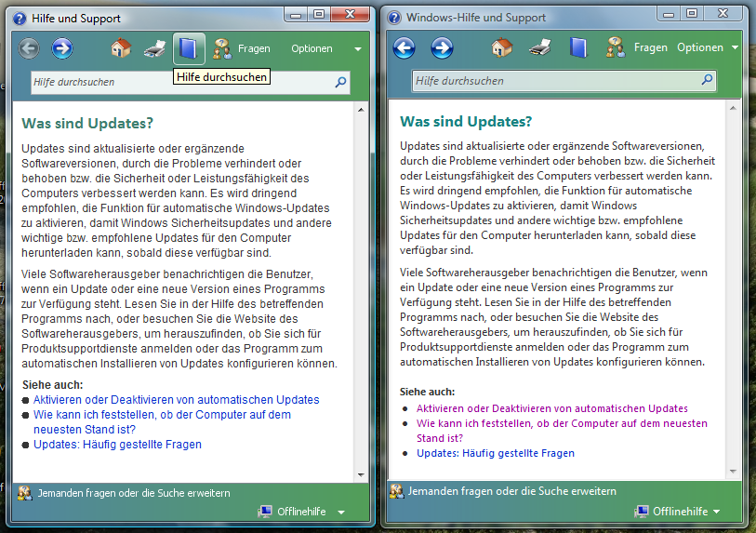
Task: Open Offlinehilfe dropdown in left window
Action: click(341, 513)
